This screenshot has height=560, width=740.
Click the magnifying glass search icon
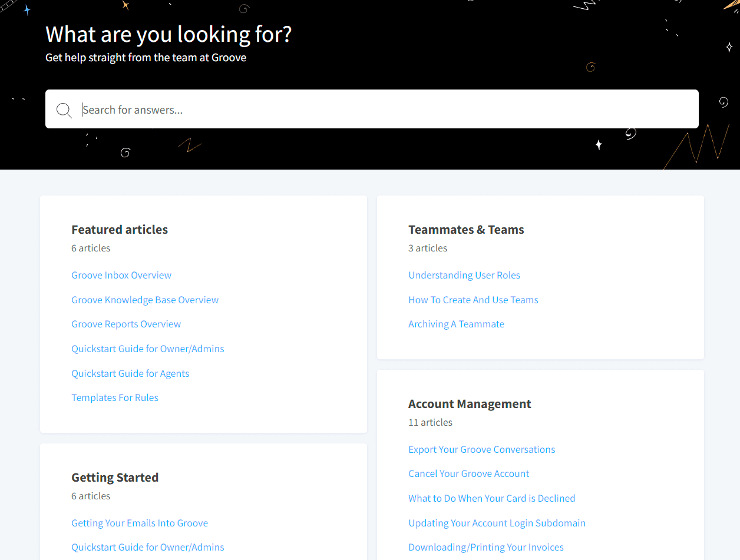64,110
